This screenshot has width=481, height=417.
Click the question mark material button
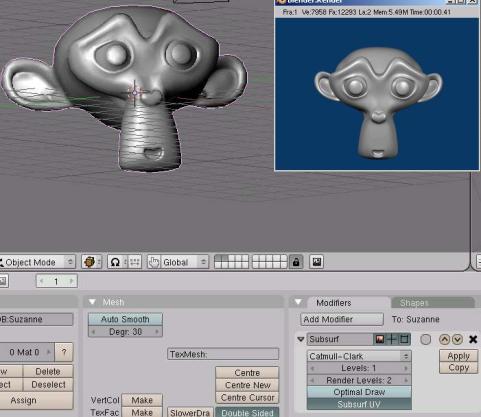coord(64,352)
